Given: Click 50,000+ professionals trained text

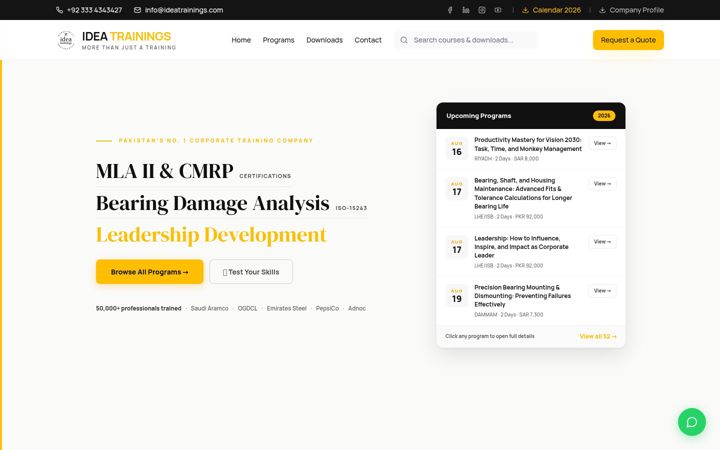Looking at the screenshot, I should (139, 309).
